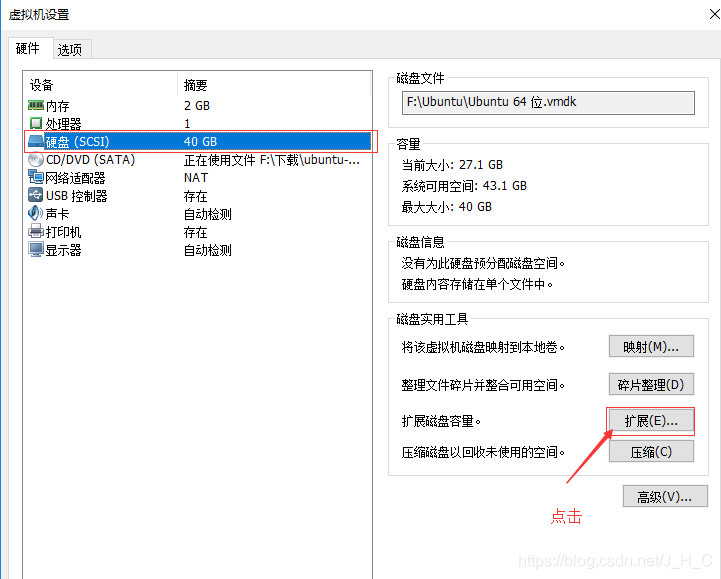The image size is (721, 579).
Task: Click the 存在 summary of 打印机
Action: [x=196, y=232]
